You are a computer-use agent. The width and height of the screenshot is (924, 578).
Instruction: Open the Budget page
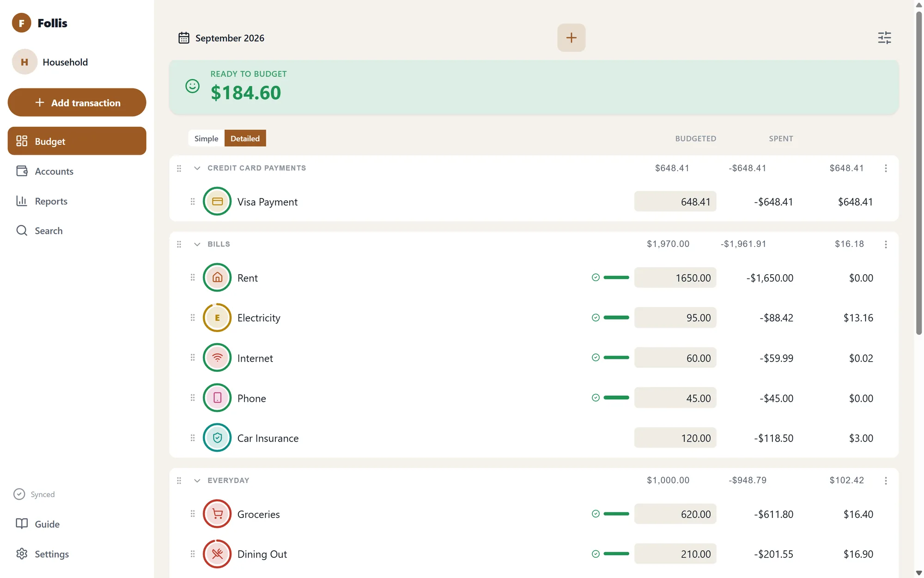[77, 141]
